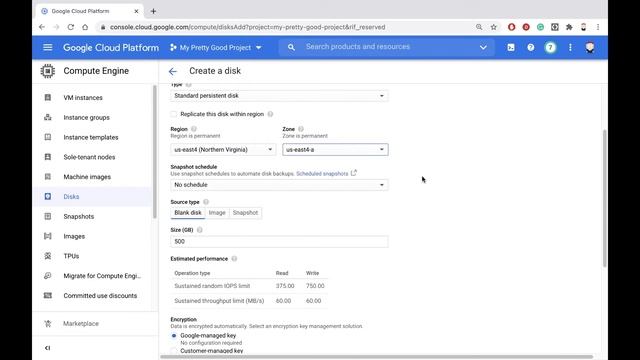The height and width of the screenshot is (360, 640).
Task: Select the Image source tab
Action: point(217,213)
